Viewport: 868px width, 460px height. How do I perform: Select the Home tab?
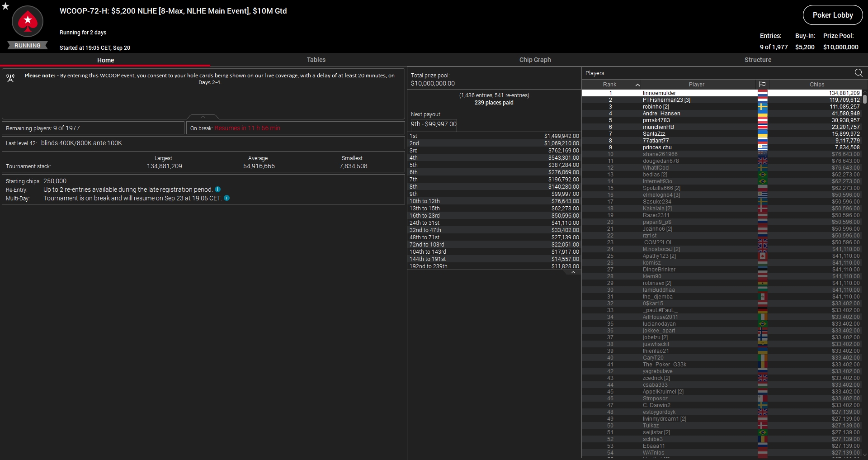point(105,60)
